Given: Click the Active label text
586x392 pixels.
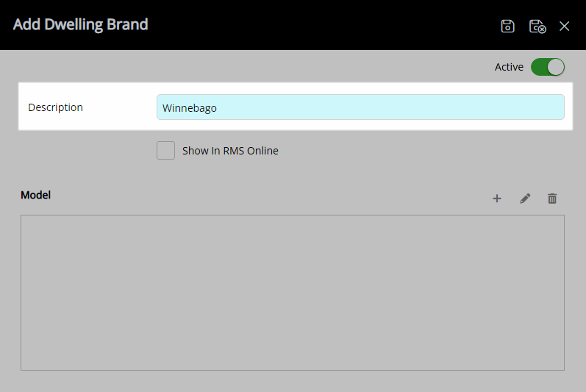Looking at the screenshot, I should click(509, 67).
